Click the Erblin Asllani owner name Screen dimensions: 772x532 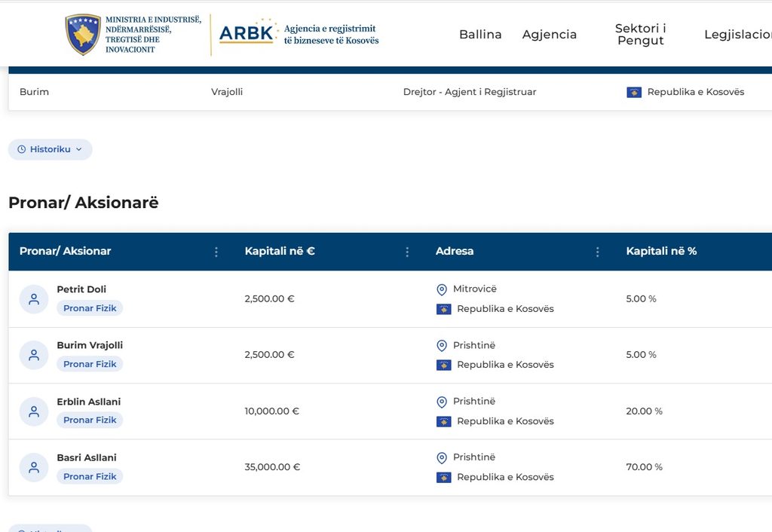coord(89,402)
